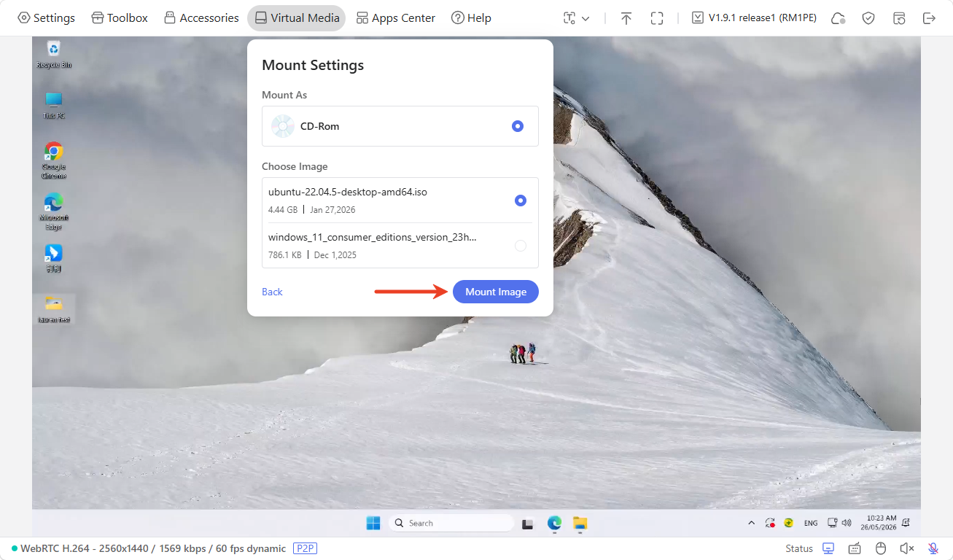Viewport: 953px width, 560px height.
Task: Open the notification bell in taskbar
Action: click(x=906, y=523)
